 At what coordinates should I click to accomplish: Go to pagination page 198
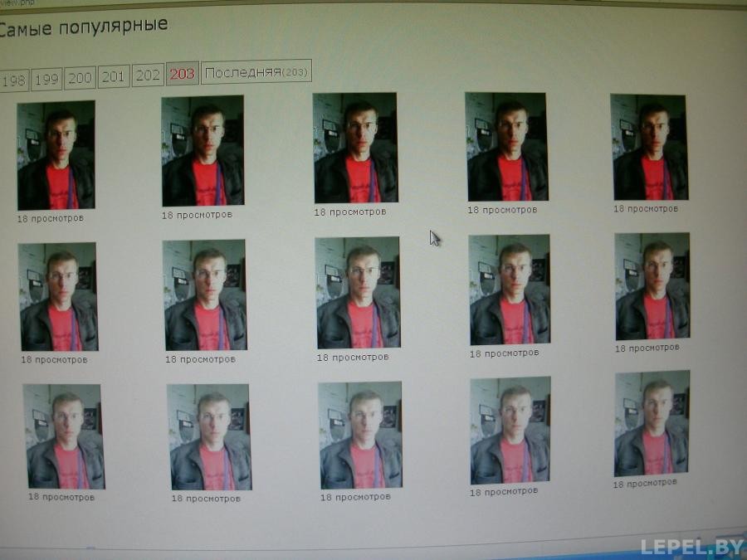[x=14, y=80]
